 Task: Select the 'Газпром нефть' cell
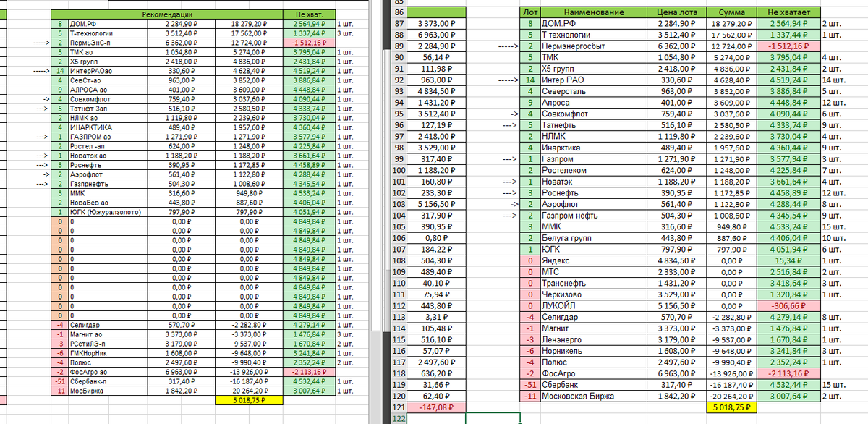click(x=595, y=215)
